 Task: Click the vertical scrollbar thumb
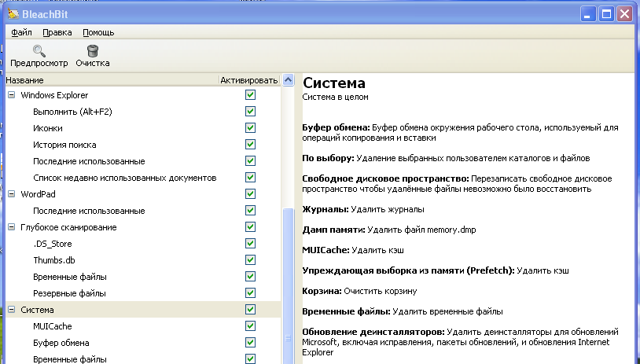[x=289, y=285]
